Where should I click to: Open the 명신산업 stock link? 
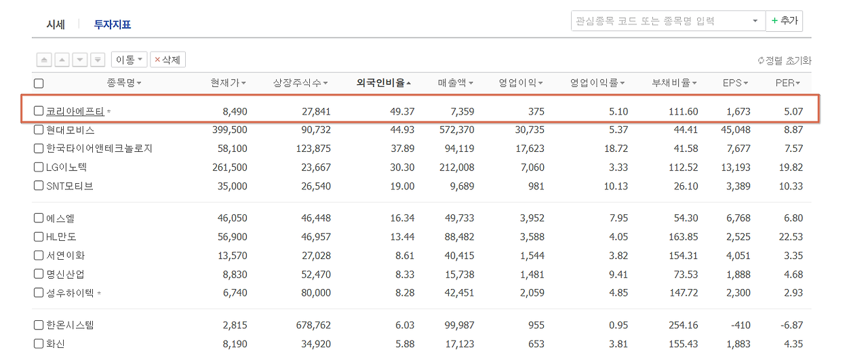coord(66,275)
